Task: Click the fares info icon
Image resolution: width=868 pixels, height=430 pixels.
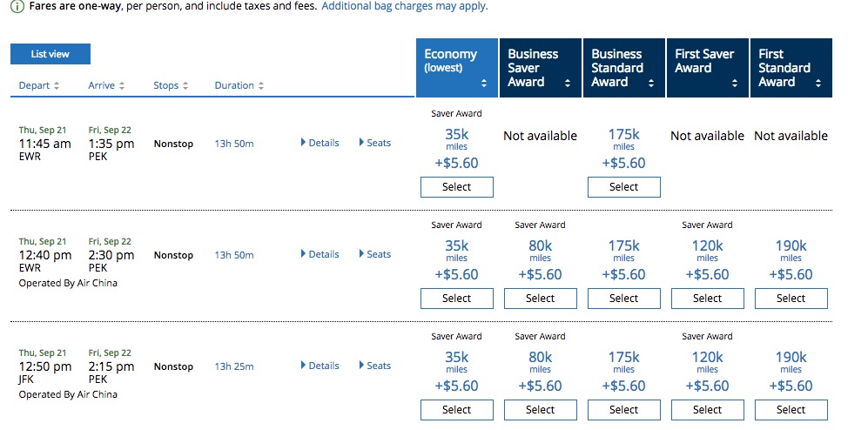Action: pos(17,7)
